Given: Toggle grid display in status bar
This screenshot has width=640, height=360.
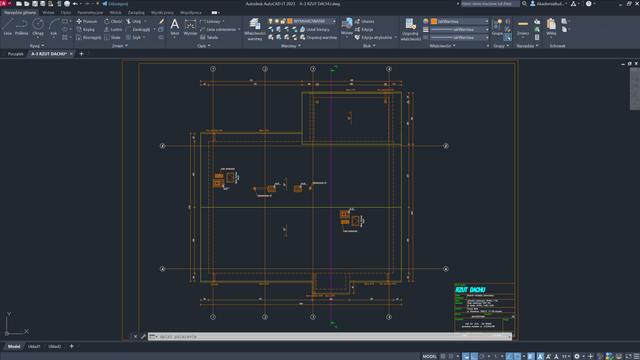Looking at the screenshot, I should click(443, 356).
